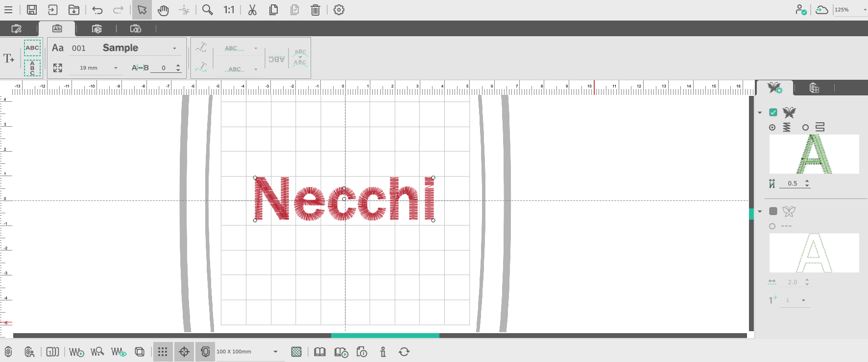The width and height of the screenshot is (868, 362).
Task: Copy the selected lettering
Action: click(273, 10)
